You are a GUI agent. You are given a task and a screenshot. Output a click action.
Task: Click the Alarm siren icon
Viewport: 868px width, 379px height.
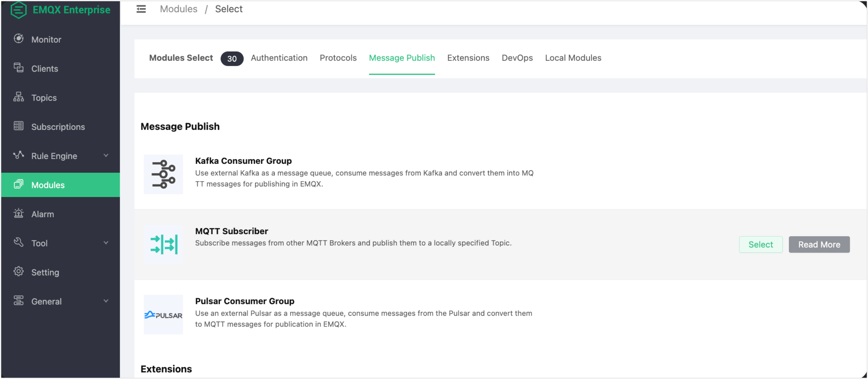click(19, 214)
